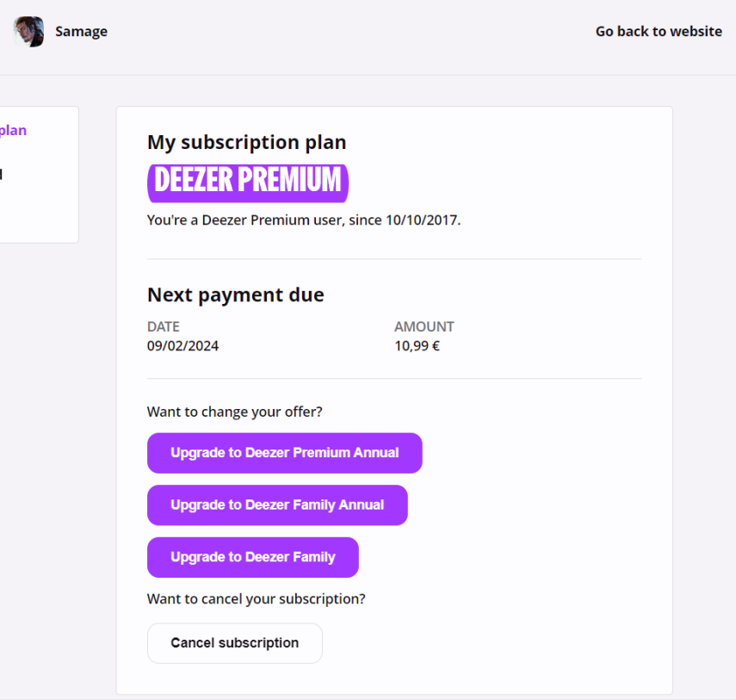
Task: Click the DATE column label
Action: 163,327
